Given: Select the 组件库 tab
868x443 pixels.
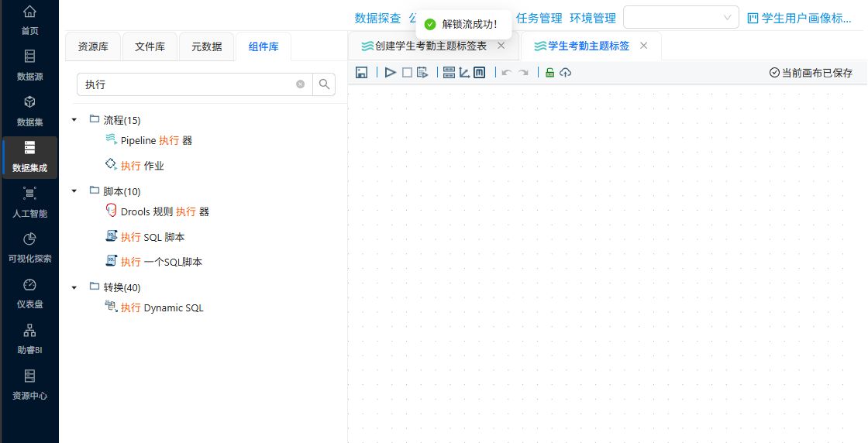Looking at the screenshot, I should pyautogui.click(x=263, y=46).
